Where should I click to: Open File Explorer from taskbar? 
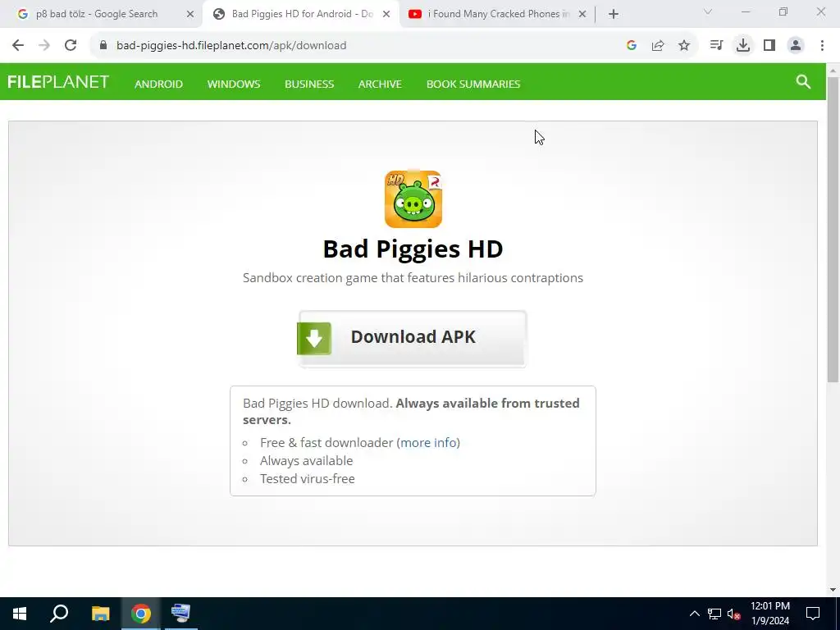(x=100, y=614)
